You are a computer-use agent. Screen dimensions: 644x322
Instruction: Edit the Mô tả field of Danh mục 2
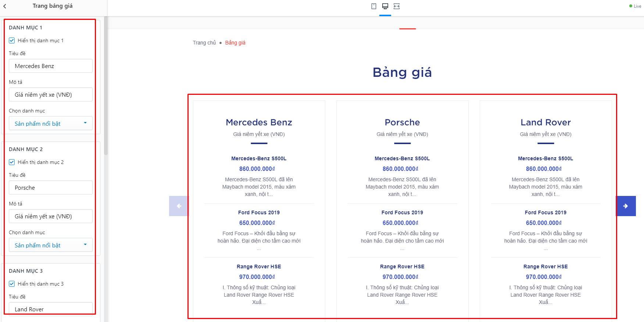coord(51,216)
